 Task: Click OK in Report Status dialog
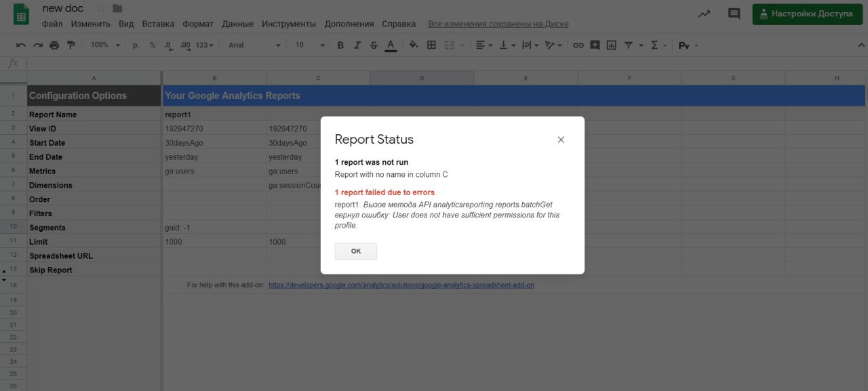coord(356,251)
